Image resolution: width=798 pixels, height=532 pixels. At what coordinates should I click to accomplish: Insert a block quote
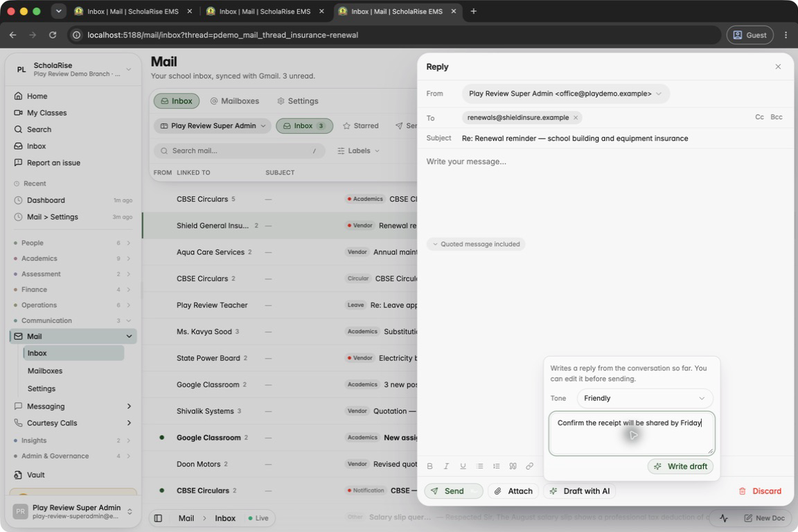[513, 465]
